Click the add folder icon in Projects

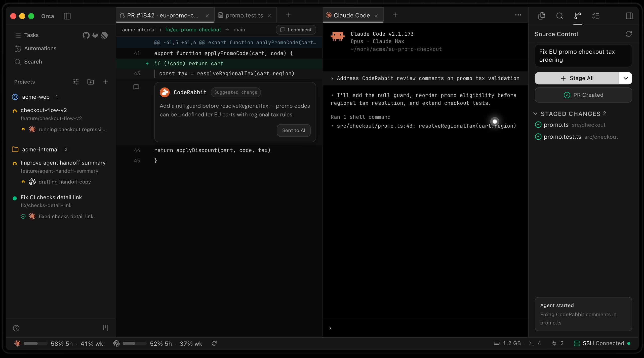point(91,82)
